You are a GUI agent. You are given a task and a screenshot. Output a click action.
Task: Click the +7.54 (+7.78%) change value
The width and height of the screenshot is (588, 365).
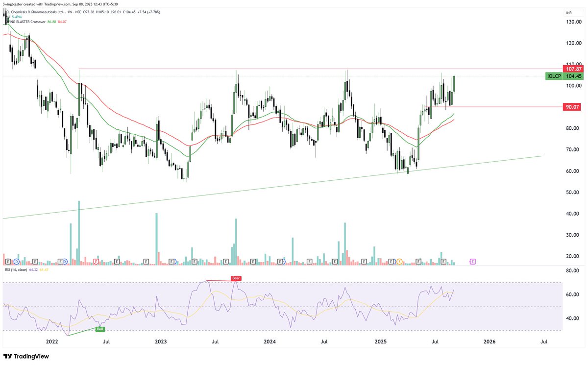point(149,12)
